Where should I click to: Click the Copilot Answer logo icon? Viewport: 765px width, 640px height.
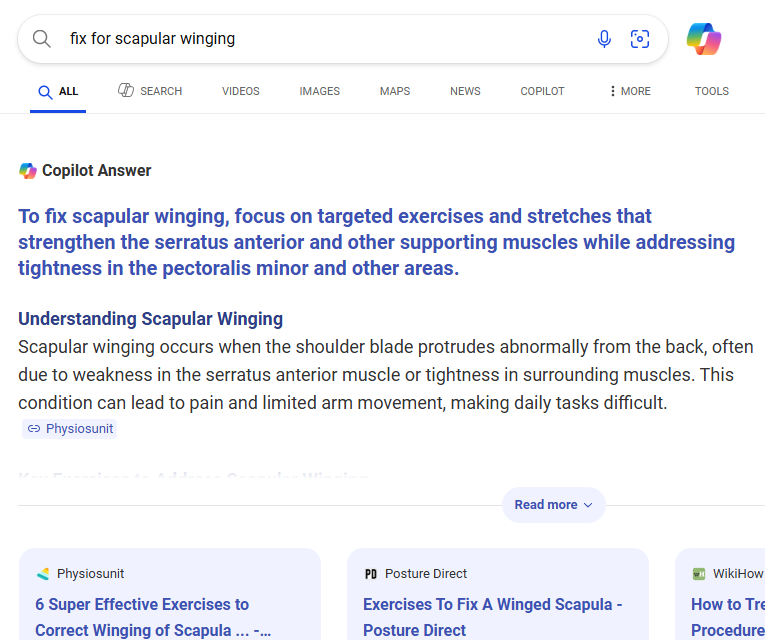click(28, 171)
